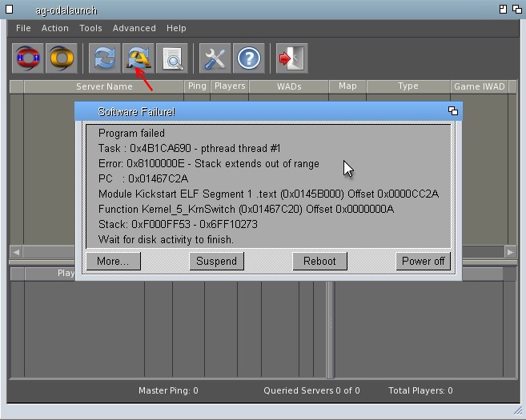
Task: Click the launch Odamex toolbar icon
Action: coord(27,58)
